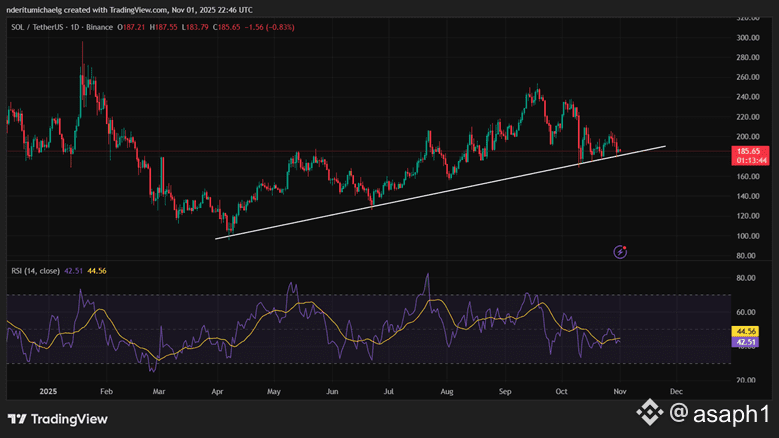The image size is (779, 438).
Task: Click the Nov label on the time axis
Action: tap(618, 390)
